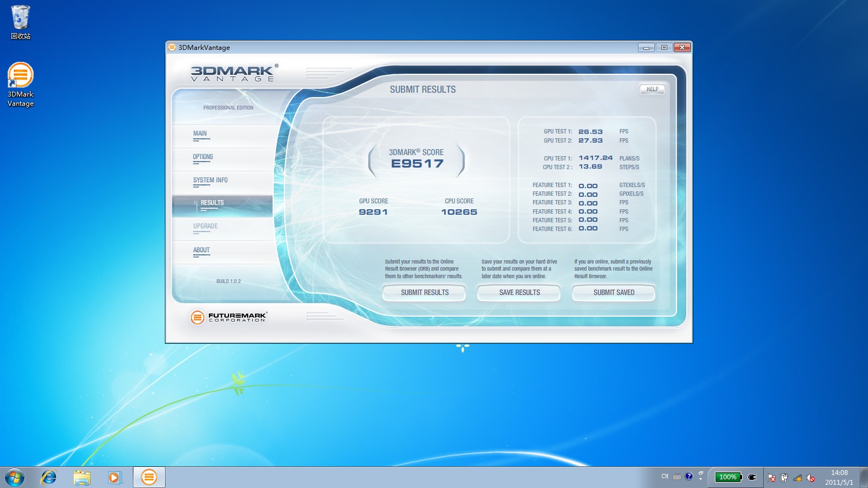Click GPU Test 1 value 26.53
The height and width of the screenshot is (488, 868).
click(590, 132)
